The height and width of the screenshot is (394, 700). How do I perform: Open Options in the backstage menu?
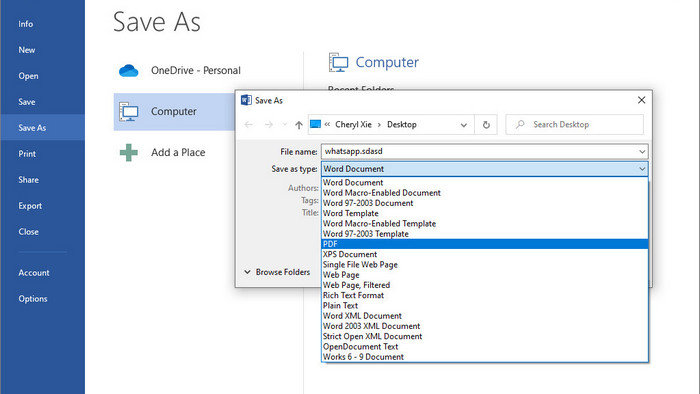click(33, 299)
